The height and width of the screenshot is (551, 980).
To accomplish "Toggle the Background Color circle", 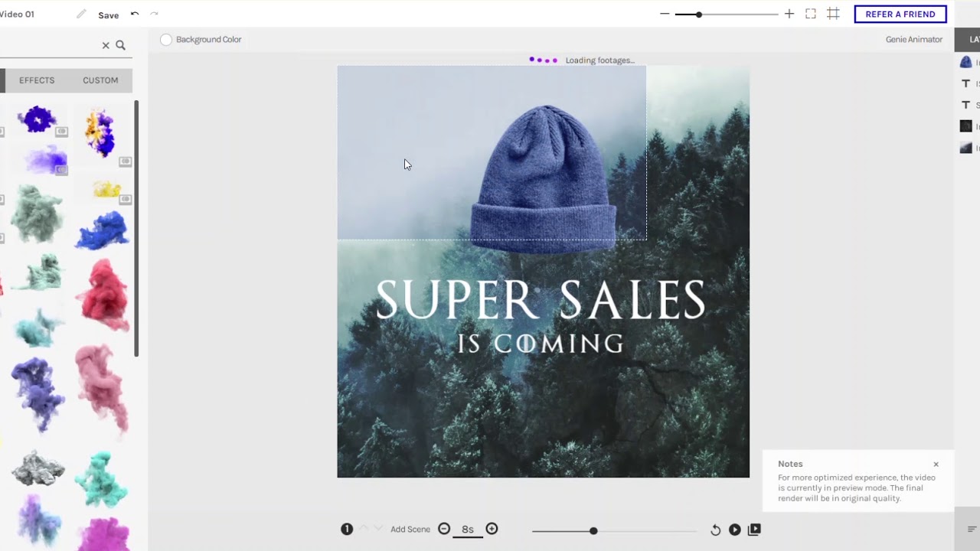I will coord(166,40).
